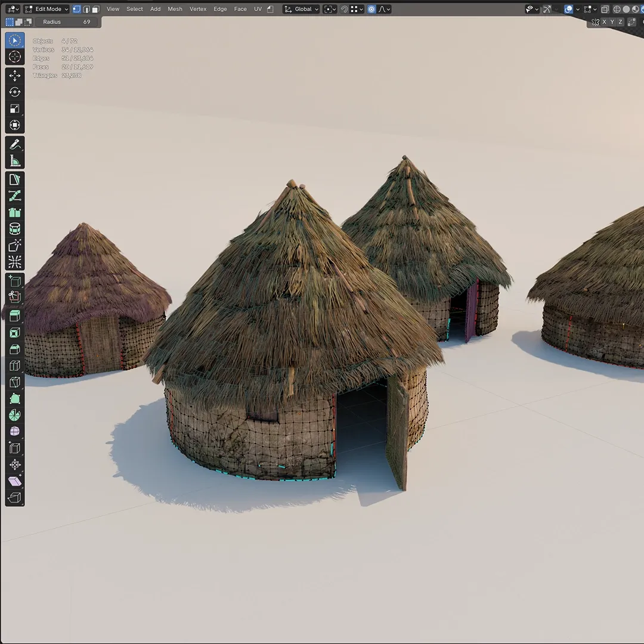
Task: Activate the combined Transform tool
Action: coord(15,125)
